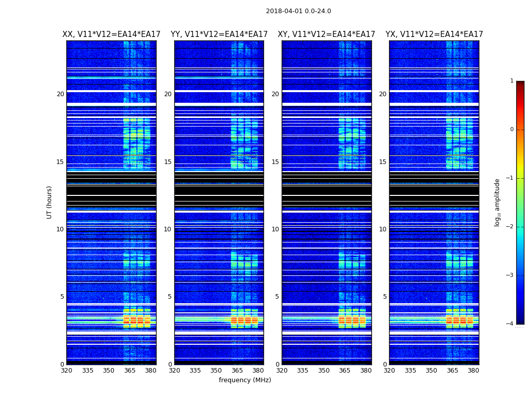Select the YY panel title text
532x405 pixels.
coord(219,34)
